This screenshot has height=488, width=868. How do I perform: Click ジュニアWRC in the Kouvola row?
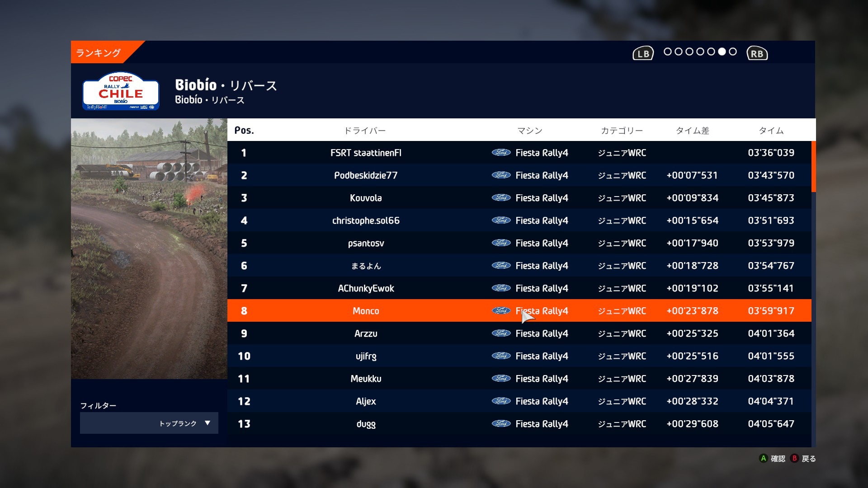(x=622, y=198)
